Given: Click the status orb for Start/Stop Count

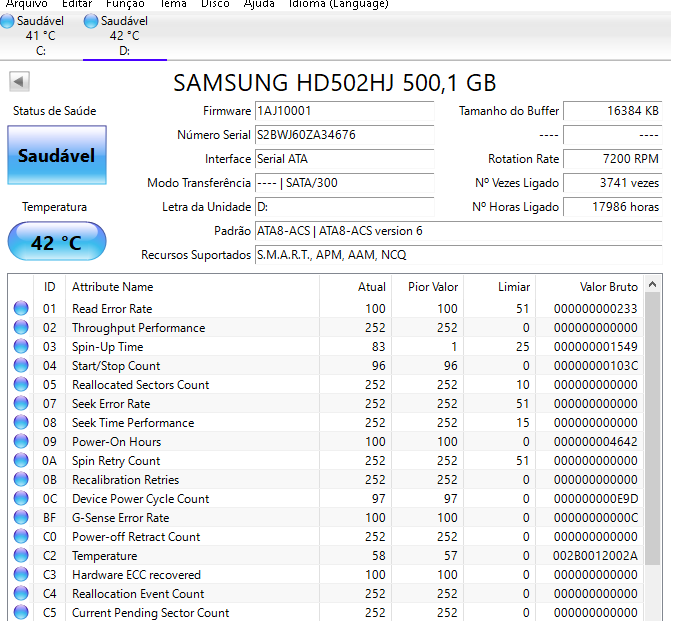Looking at the screenshot, I should pos(21,365).
